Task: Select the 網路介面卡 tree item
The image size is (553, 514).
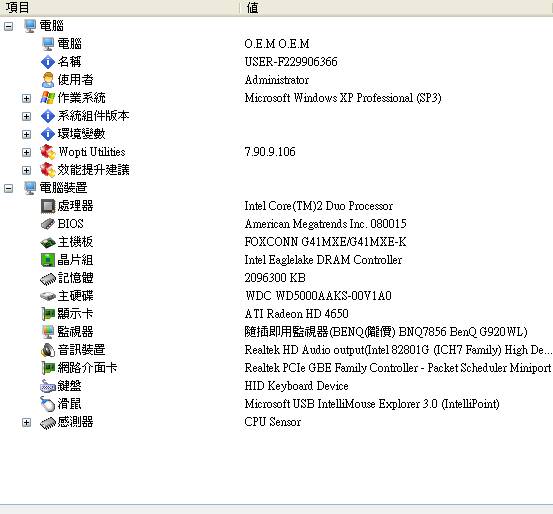Action: tap(87, 368)
